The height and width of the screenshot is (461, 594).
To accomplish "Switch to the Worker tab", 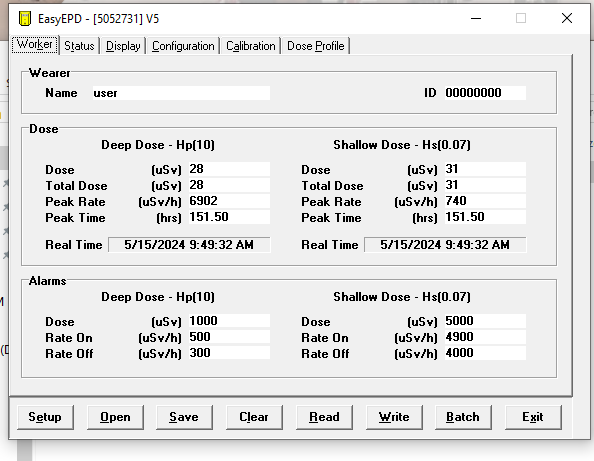I will 35,45.
